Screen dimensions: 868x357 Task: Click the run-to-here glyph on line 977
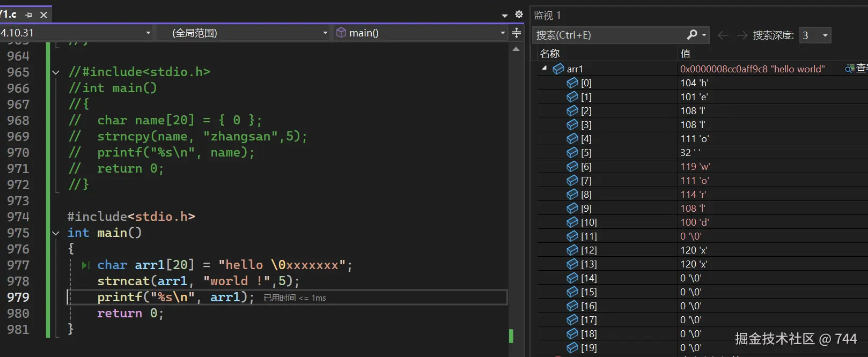pyautogui.click(x=85, y=265)
